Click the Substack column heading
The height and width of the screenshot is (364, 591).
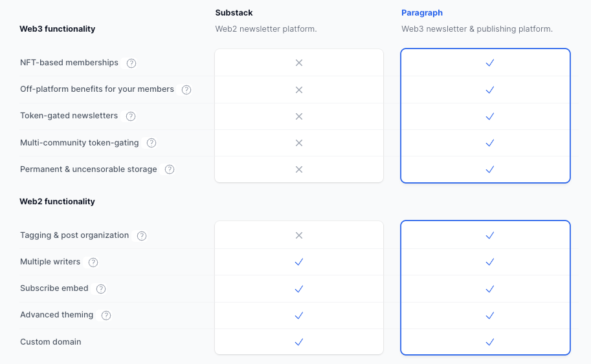[234, 13]
